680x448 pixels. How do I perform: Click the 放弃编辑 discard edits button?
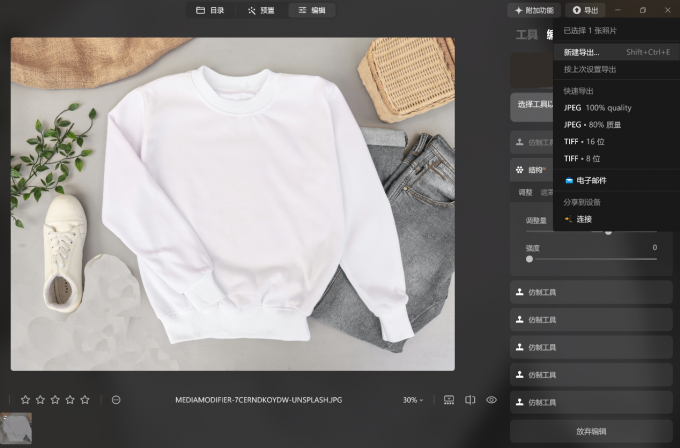[590, 431]
